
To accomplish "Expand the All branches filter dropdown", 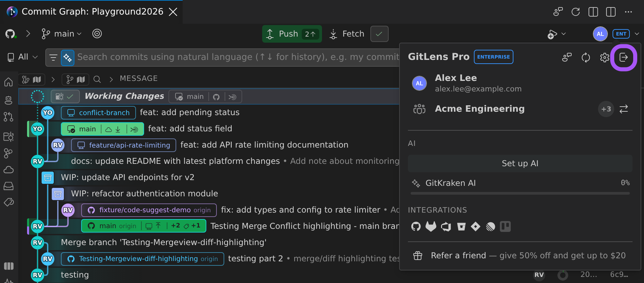I will 22,57.
